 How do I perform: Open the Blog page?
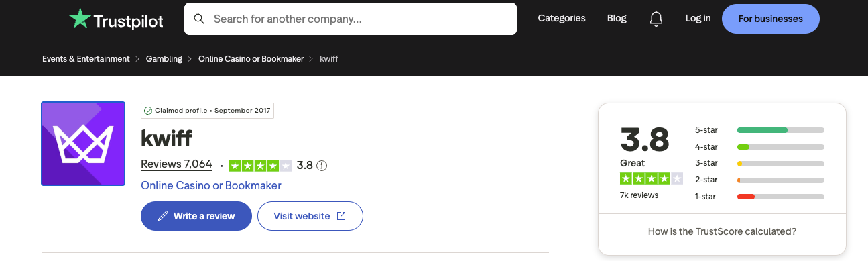(x=617, y=19)
